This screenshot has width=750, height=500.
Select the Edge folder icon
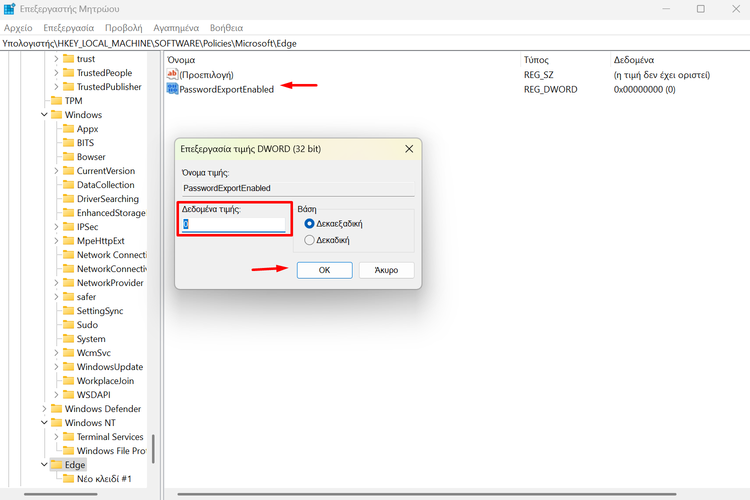pyautogui.click(x=56, y=465)
